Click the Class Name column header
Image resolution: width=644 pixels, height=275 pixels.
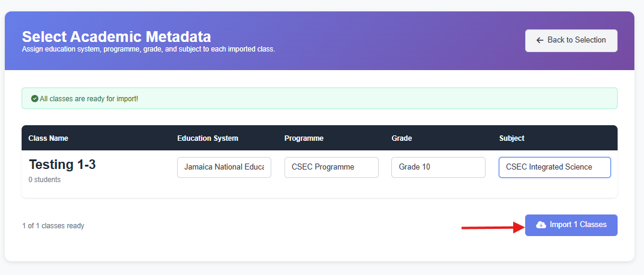pos(48,138)
